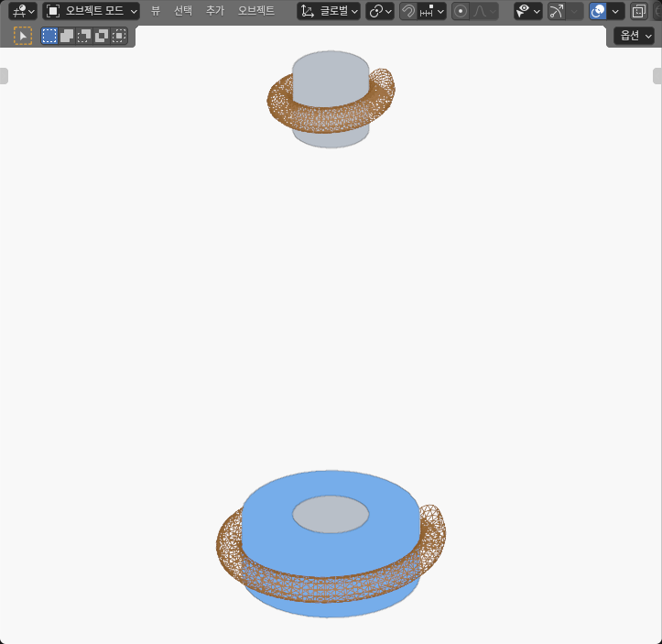Click the proportional falloff curve icon
The image size is (662, 644).
[483, 11]
